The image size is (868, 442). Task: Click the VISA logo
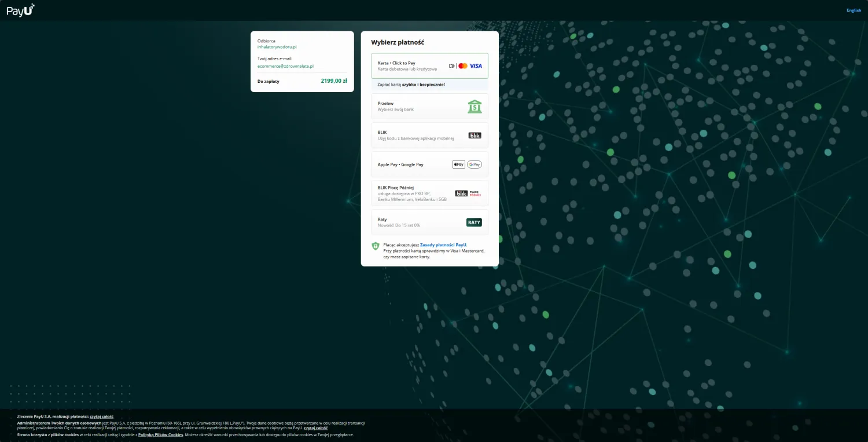coord(476,66)
